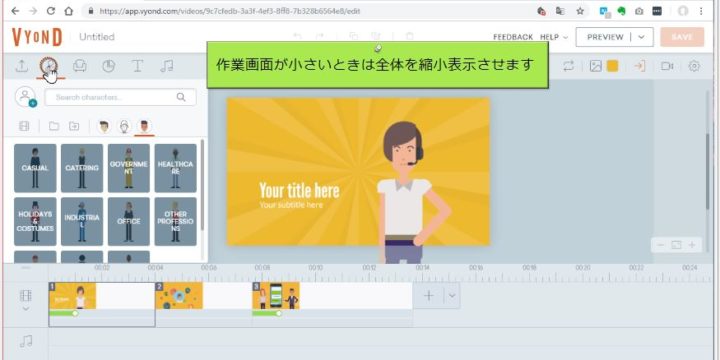The height and width of the screenshot is (360, 720).
Task: Add a new scene with plus button
Action: pyautogui.click(x=428, y=296)
